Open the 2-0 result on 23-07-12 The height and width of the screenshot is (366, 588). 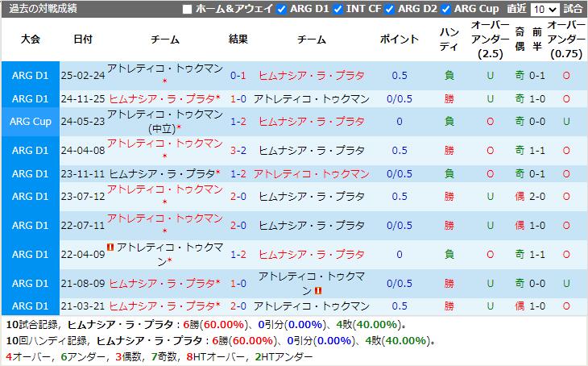[x=238, y=197]
